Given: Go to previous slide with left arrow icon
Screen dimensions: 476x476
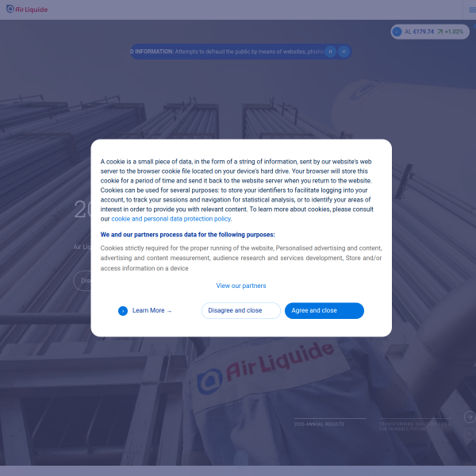Looking at the screenshot, I should tap(470, 434).
